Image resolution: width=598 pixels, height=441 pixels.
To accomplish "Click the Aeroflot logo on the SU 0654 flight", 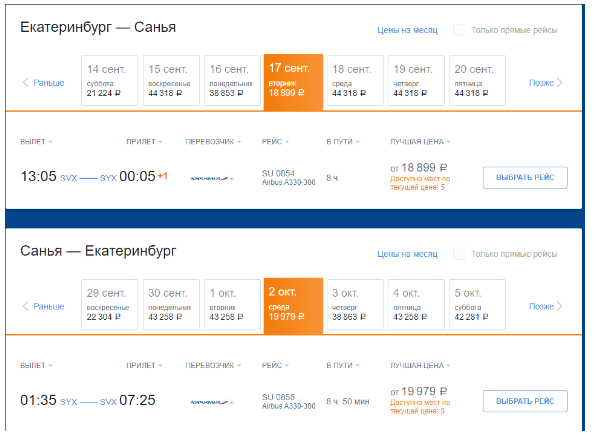I will coord(212,178).
